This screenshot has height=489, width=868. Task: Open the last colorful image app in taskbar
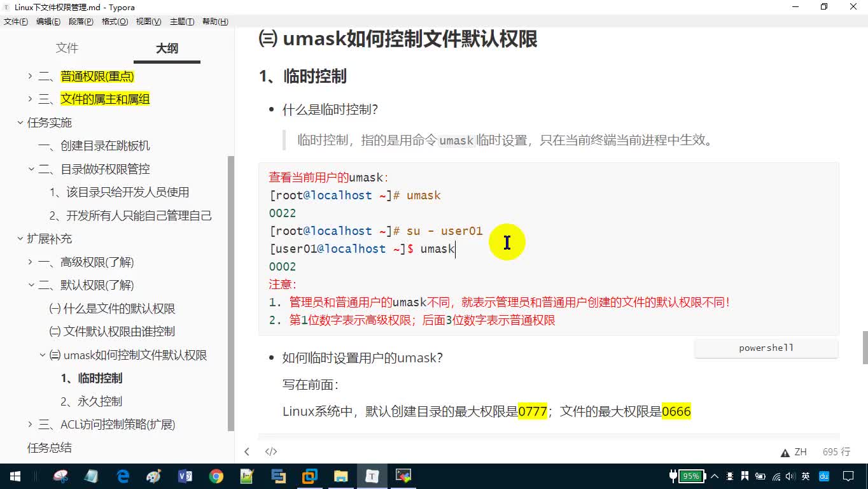coord(403,476)
